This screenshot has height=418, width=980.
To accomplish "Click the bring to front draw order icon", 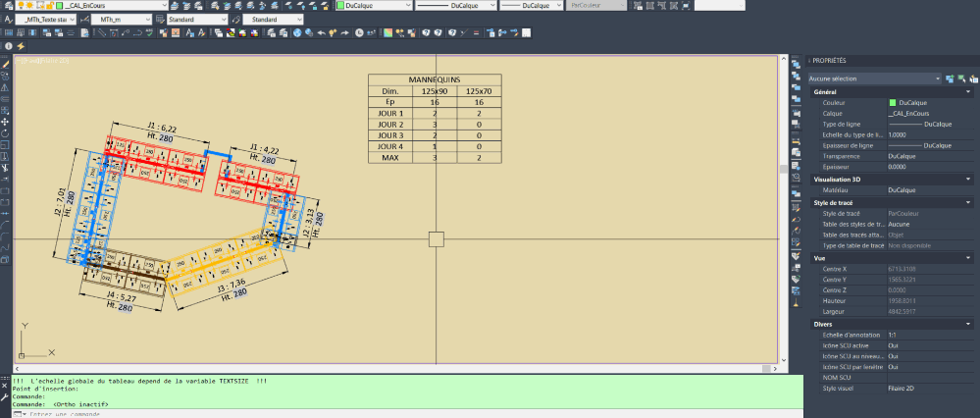I will [797, 65].
